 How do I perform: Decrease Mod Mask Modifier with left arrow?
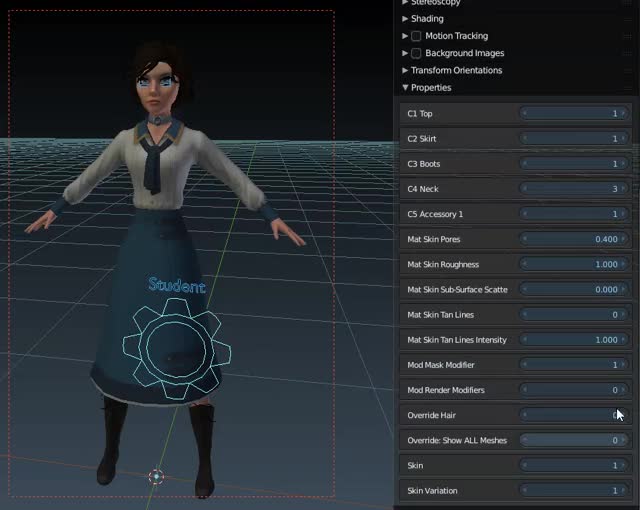(x=525, y=365)
